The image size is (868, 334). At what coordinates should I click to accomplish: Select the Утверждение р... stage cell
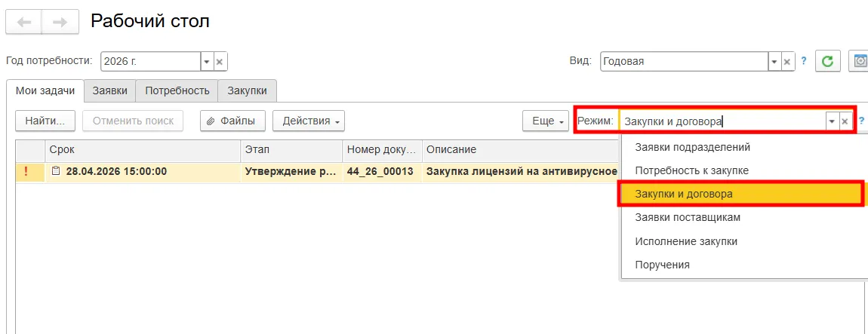(292, 171)
